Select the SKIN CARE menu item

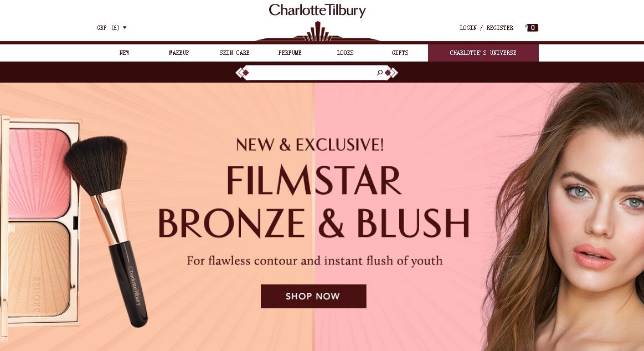pyautogui.click(x=235, y=53)
